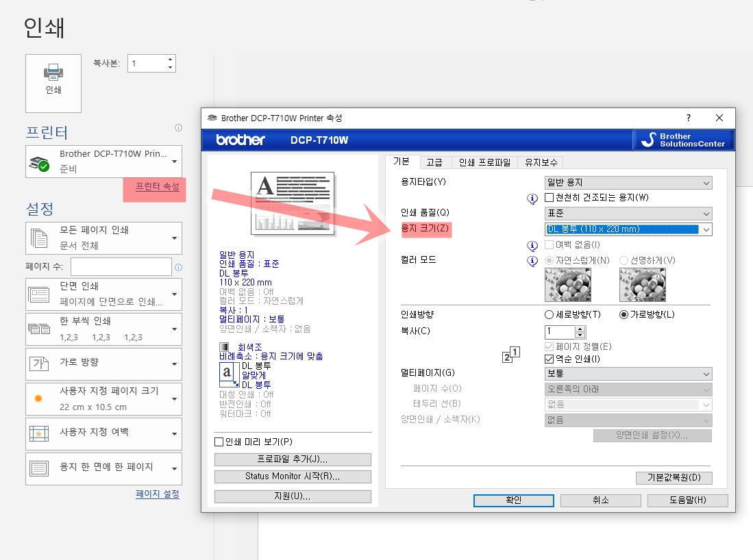Open the 인쇄 품질 dropdown showing 표준

coord(628,213)
